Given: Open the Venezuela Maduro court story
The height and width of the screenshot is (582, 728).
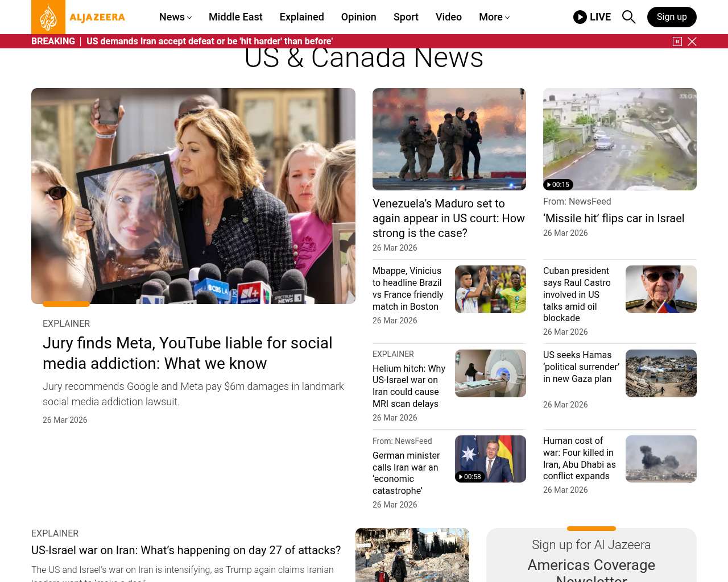Looking at the screenshot, I should pyautogui.click(x=449, y=218).
